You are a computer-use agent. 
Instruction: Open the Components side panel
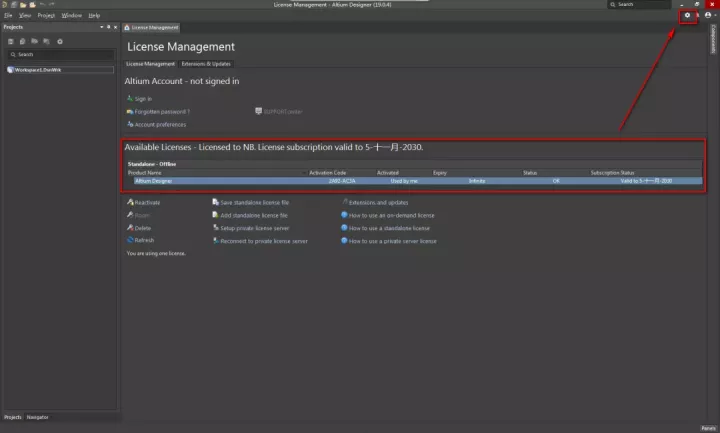pos(713,40)
